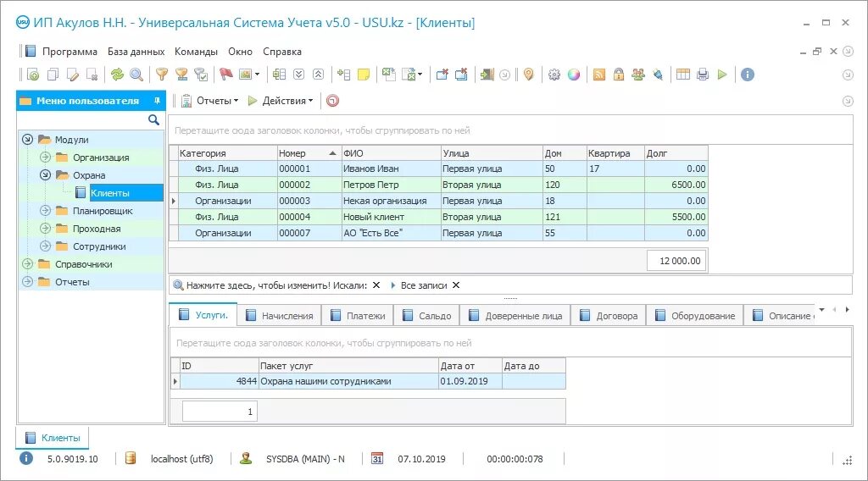Open the Справка menu
Image resolution: width=868 pixels, height=481 pixels.
pyautogui.click(x=282, y=52)
